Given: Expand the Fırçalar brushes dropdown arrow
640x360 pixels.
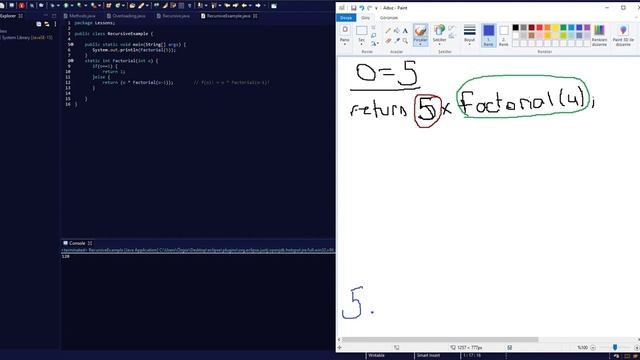Looking at the screenshot, I should pyautogui.click(x=420, y=44).
